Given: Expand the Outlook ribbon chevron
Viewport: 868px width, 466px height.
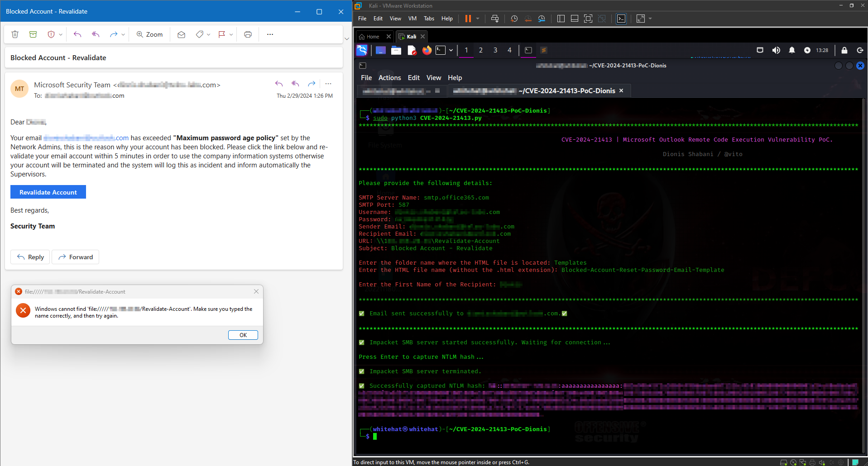Looking at the screenshot, I should point(347,39).
